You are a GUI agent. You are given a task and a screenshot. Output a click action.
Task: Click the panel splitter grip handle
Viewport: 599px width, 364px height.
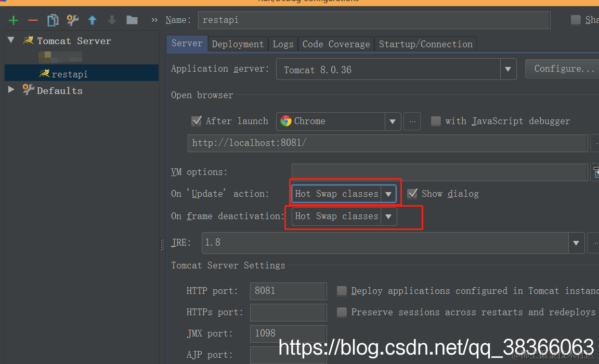(x=162, y=244)
